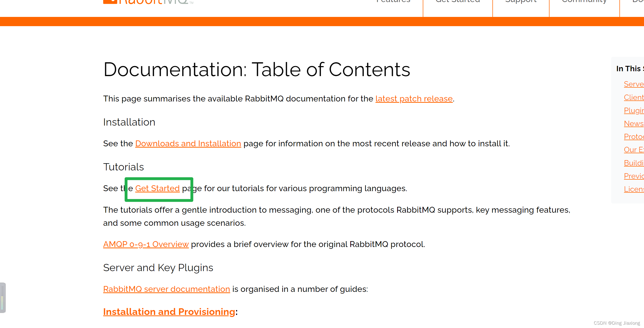Image resolution: width=644 pixels, height=328 pixels.
Task: Click the Get Started tutorials link
Action: coord(157,188)
